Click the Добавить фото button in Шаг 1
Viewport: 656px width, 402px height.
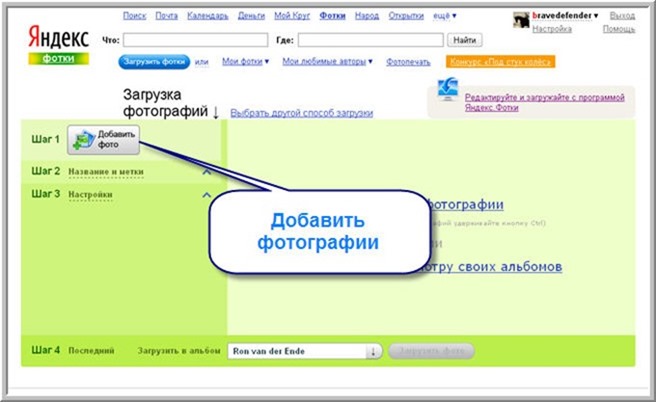click(103, 140)
